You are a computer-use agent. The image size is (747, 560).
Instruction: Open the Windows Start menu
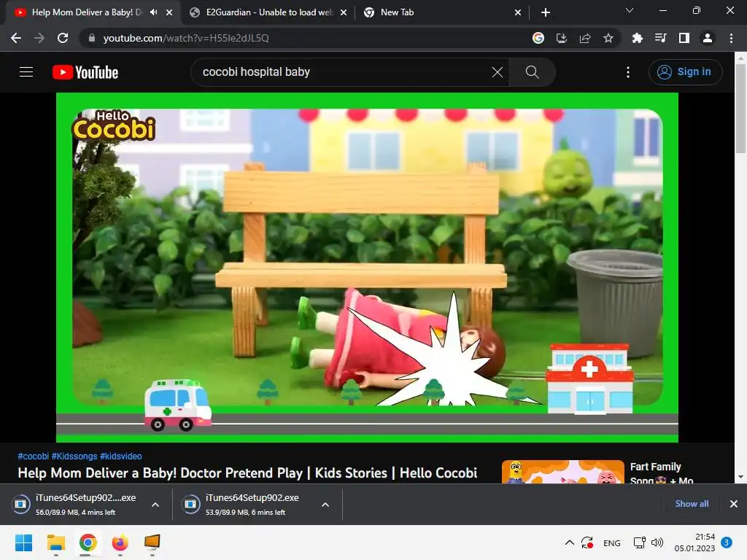[x=23, y=542]
